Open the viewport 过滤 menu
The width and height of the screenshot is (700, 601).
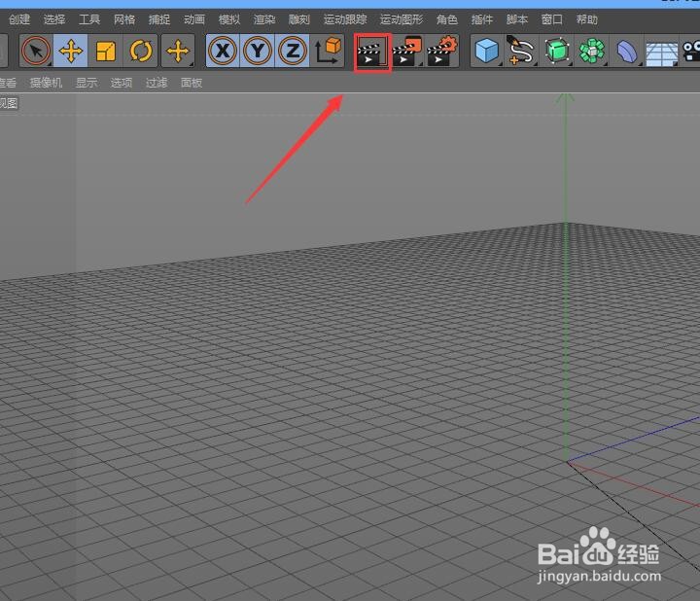click(x=157, y=83)
